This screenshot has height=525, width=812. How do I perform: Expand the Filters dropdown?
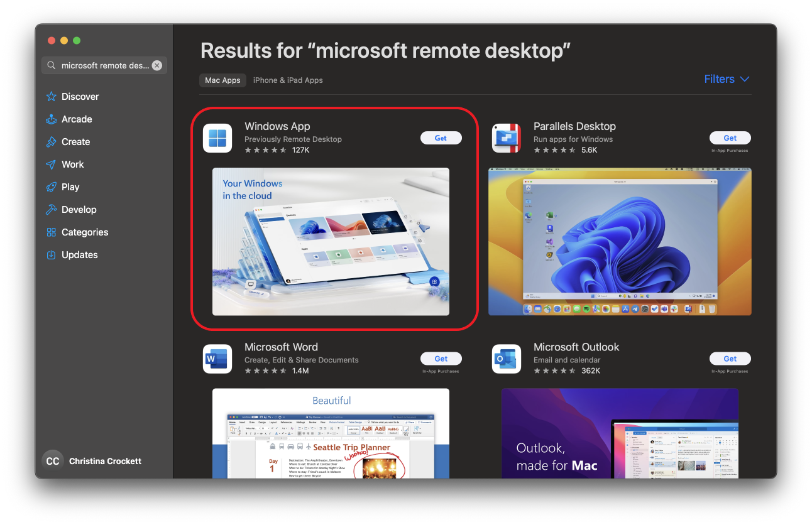727,79
